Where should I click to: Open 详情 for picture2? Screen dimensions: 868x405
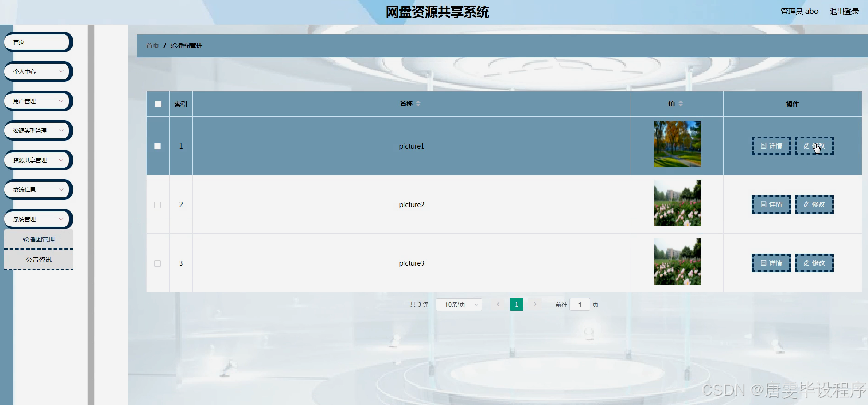(x=771, y=204)
